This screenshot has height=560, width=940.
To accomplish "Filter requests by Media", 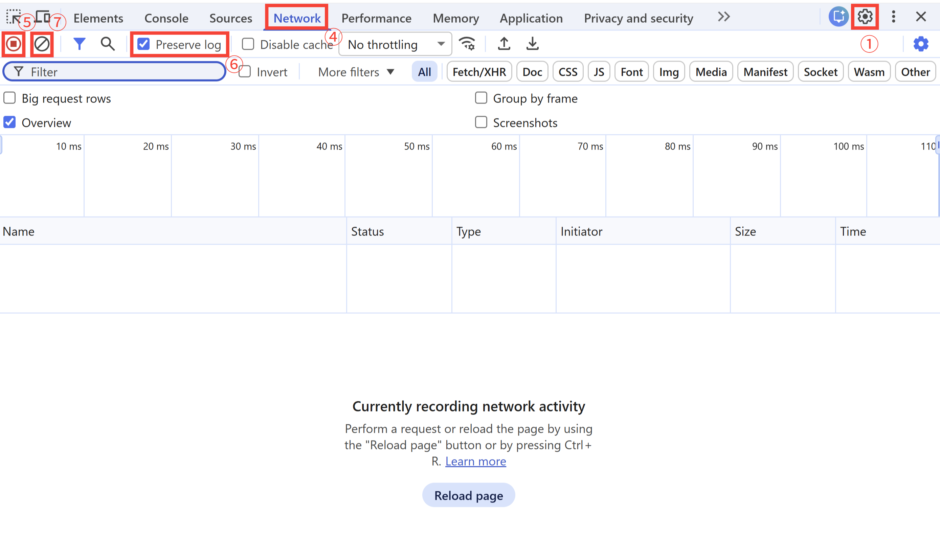I will 711,72.
